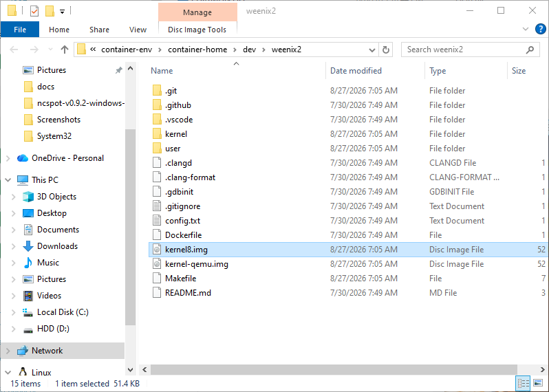Click dev in the address path
Viewport: 549px width, 392px height.
tap(249, 50)
